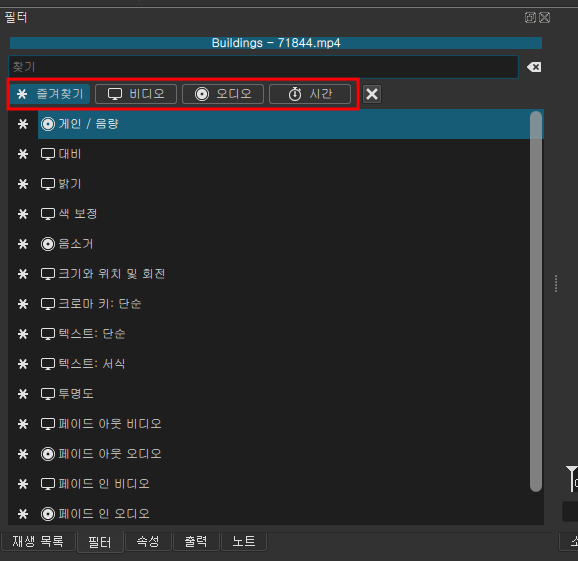Unfavorite 페이드 인 비디오 via star
The image size is (578, 561).
pyautogui.click(x=23, y=484)
